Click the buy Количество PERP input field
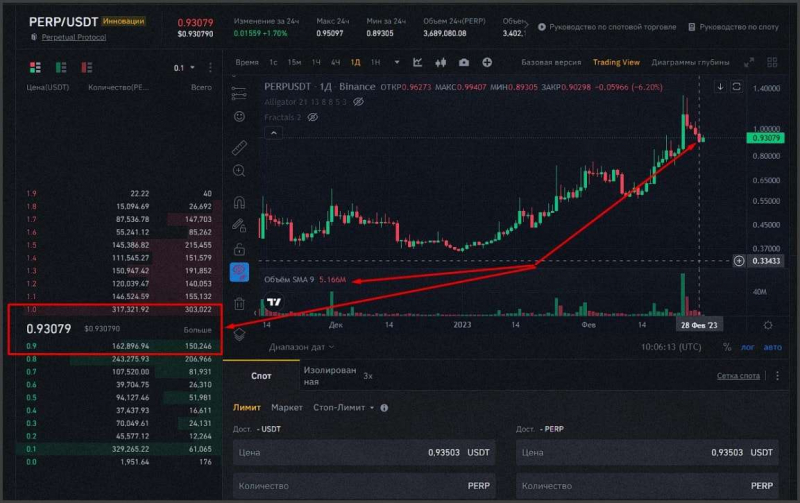This screenshot has width=800, height=503. click(364, 486)
